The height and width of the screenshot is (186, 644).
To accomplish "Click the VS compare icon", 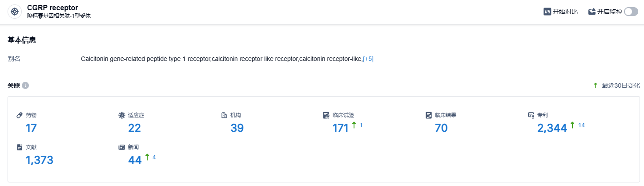I will (547, 12).
